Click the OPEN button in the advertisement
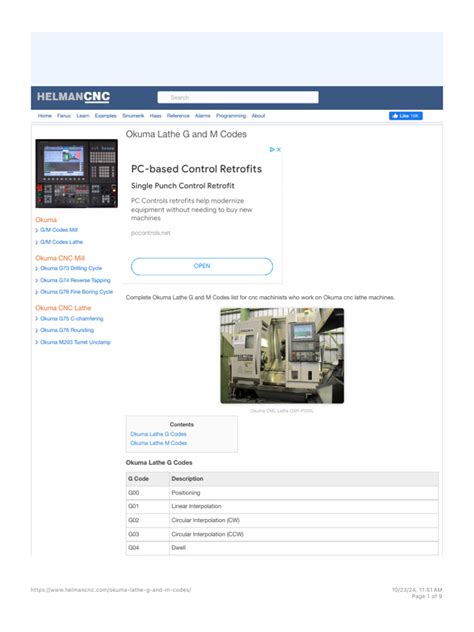The image size is (474, 632). point(202,266)
